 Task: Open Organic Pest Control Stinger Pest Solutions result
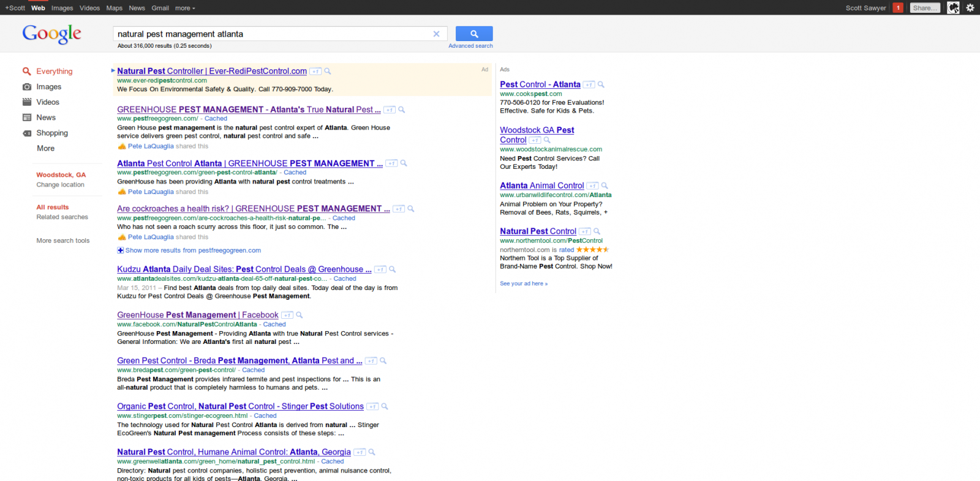(x=240, y=406)
